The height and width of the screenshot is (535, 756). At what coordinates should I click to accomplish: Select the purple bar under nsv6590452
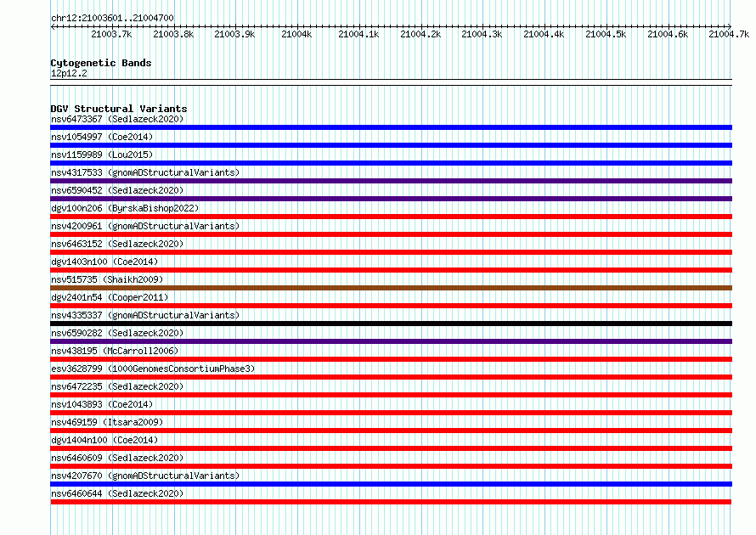coord(391,199)
